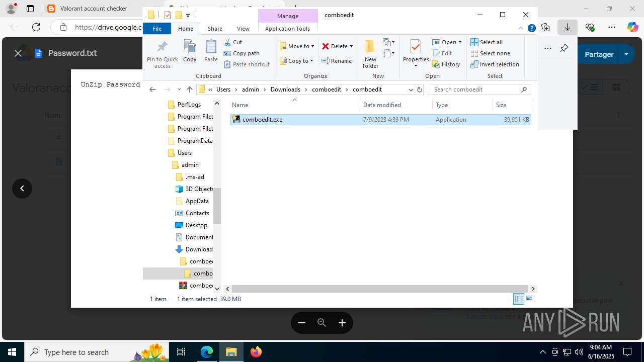Click Paste shortcut in the ribbon
Image resolution: width=644 pixels, height=362 pixels.
[x=247, y=64]
